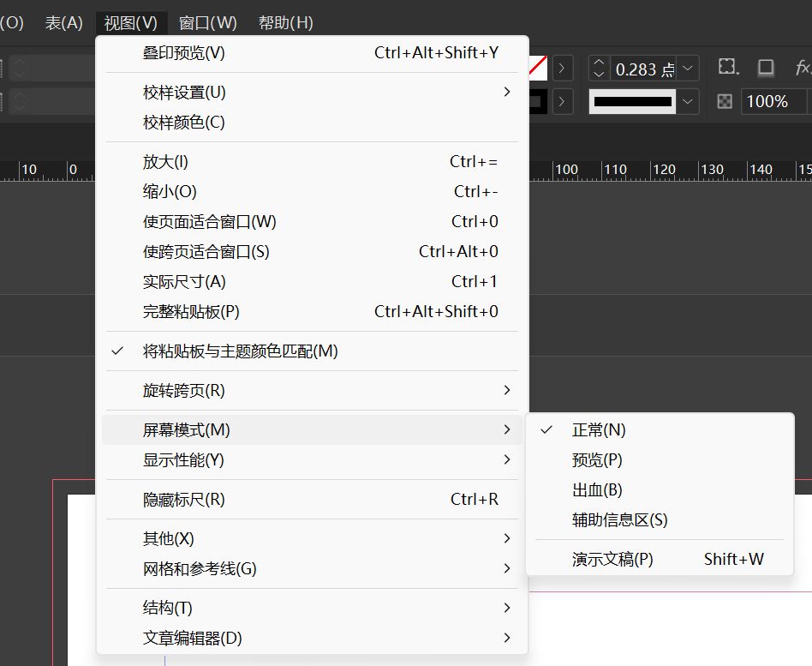
Task: Select the 预览 screen mode
Action: click(x=596, y=459)
